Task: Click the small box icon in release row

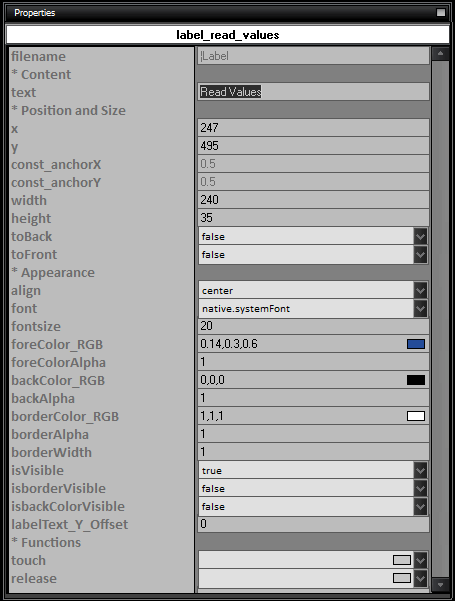Action: [402, 578]
